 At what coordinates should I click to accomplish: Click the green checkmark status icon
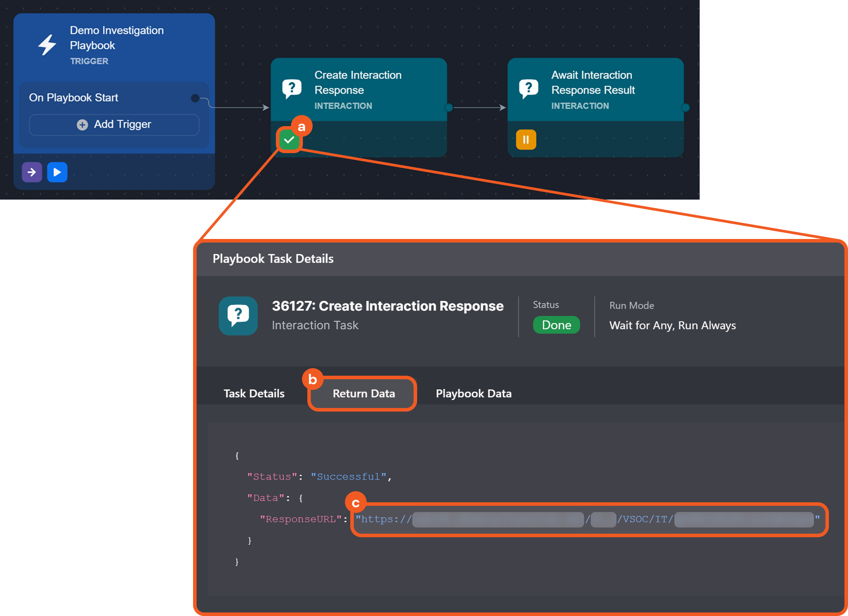289,140
